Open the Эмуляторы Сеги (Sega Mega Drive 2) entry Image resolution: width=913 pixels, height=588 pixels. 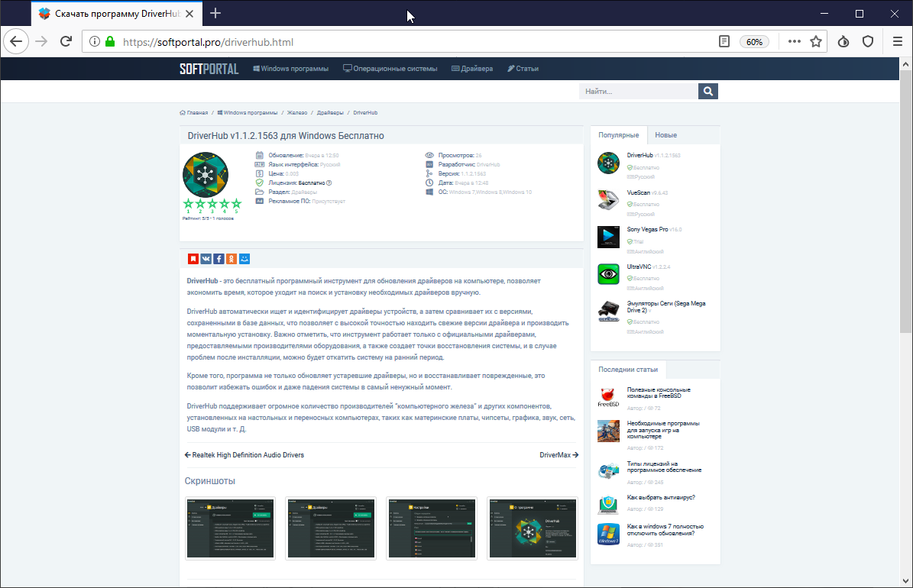(x=665, y=307)
